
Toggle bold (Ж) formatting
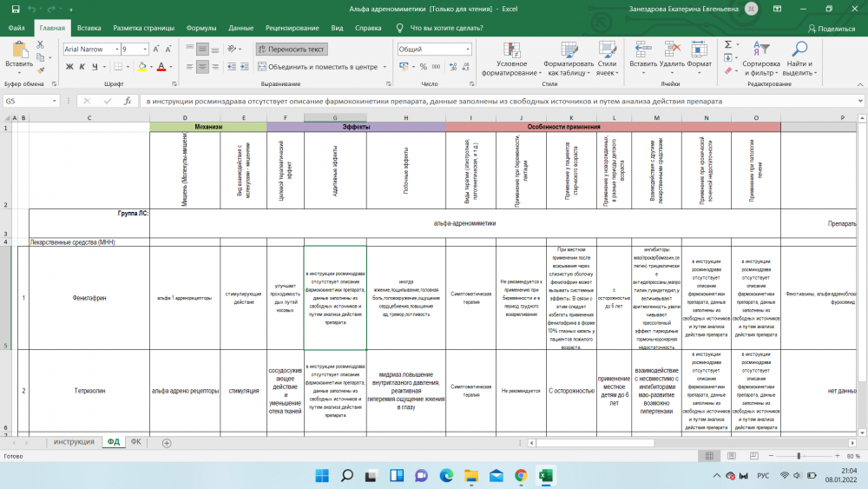tap(69, 67)
